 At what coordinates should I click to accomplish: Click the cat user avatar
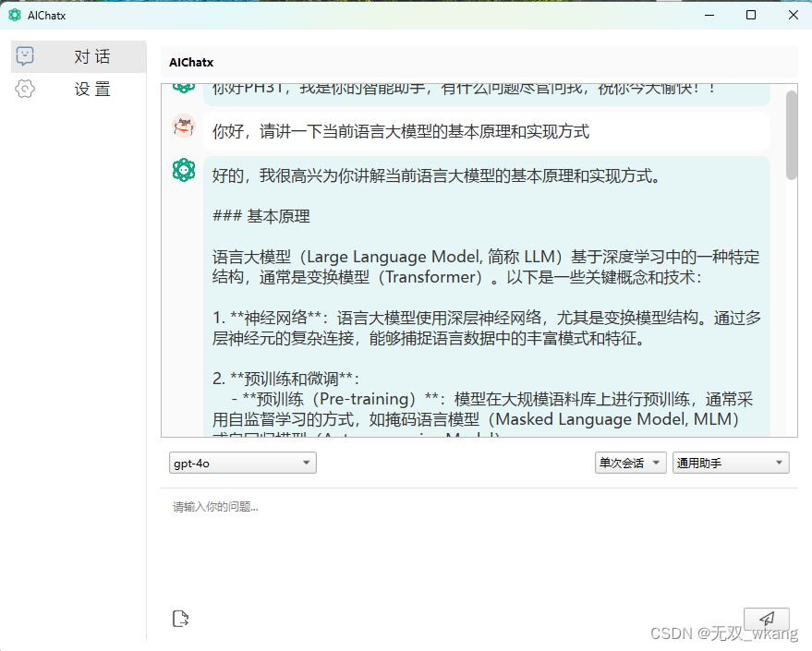184,127
